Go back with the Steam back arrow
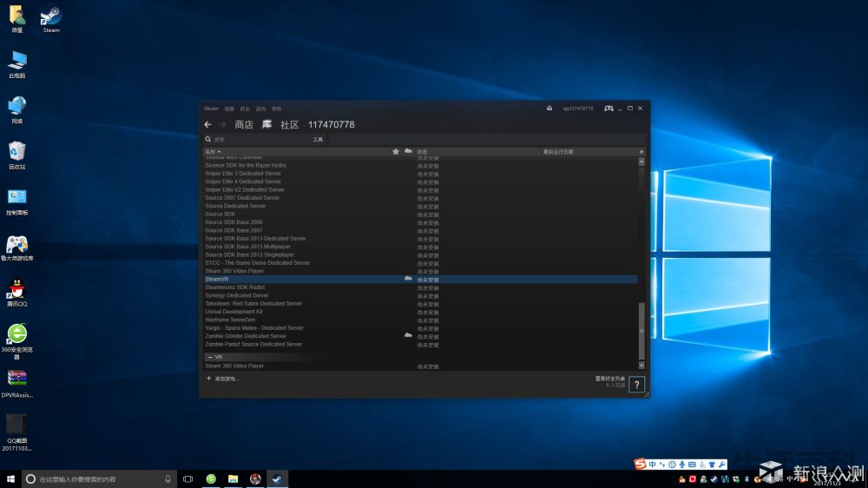Image resolution: width=868 pixels, height=488 pixels. click(x=207, y=125)
